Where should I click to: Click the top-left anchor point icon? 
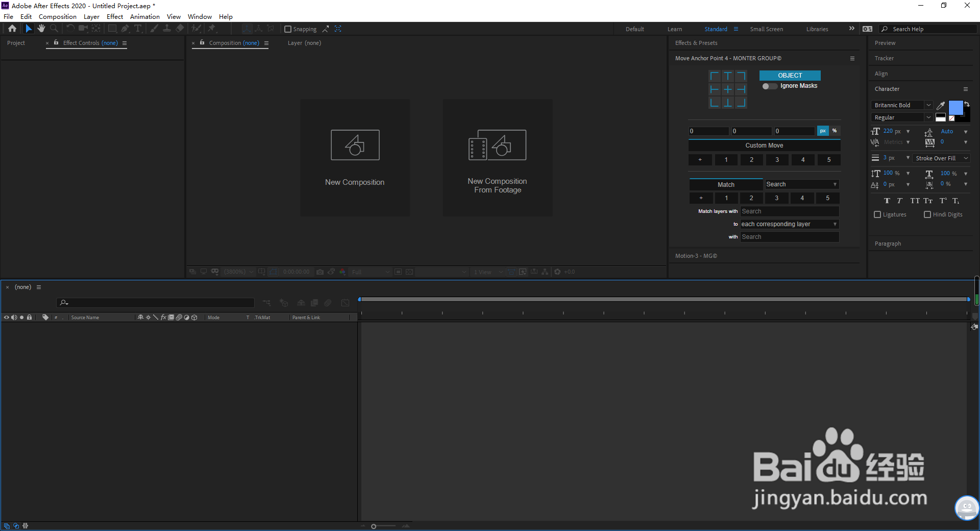(715, 77)
